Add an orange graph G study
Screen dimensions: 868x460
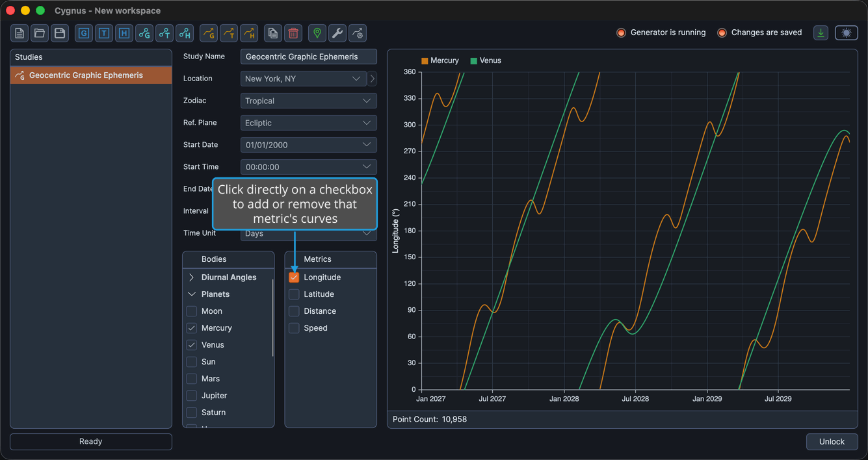coord(209,33)
